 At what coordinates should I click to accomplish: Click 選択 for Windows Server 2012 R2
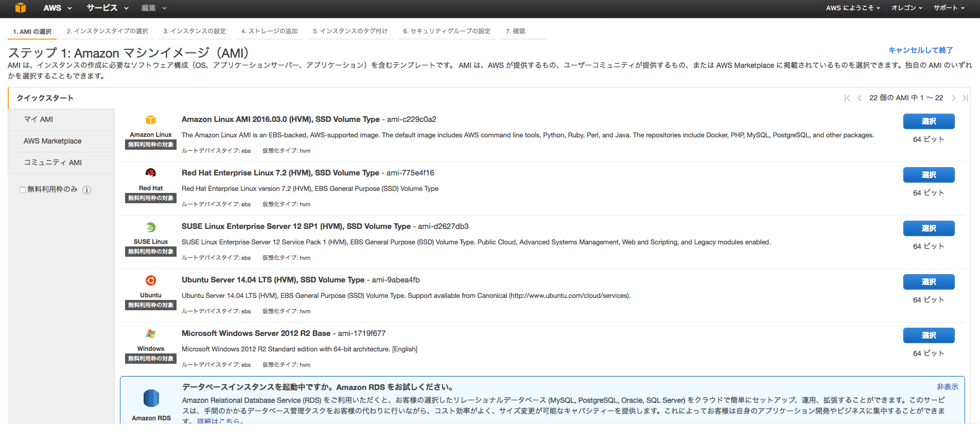929,335
